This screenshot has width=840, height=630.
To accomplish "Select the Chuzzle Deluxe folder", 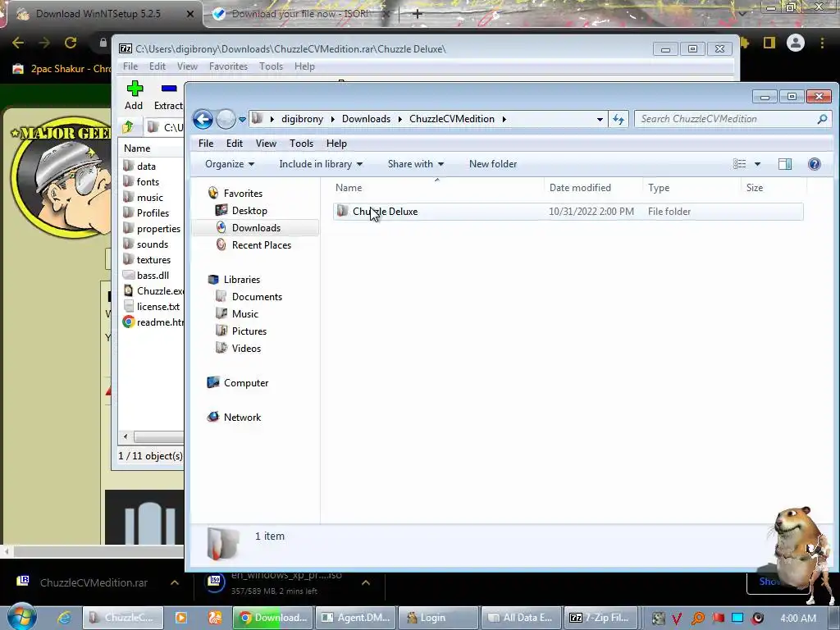I will (568, 212).
